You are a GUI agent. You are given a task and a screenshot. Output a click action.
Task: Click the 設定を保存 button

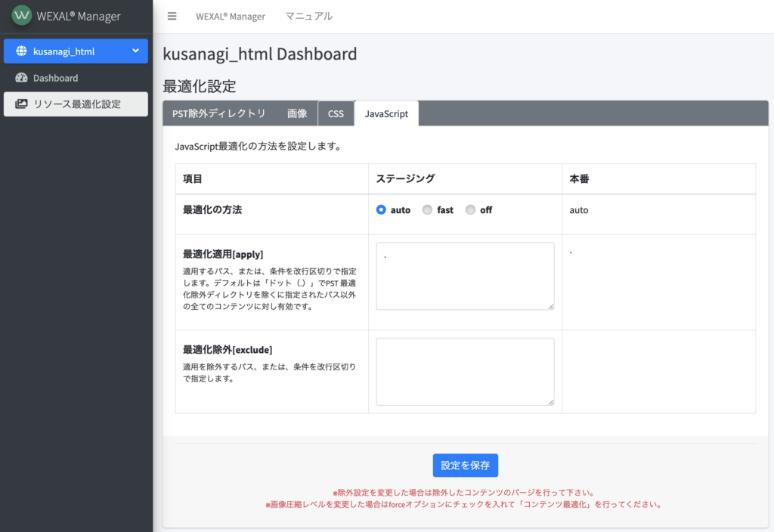coord(465,466)
